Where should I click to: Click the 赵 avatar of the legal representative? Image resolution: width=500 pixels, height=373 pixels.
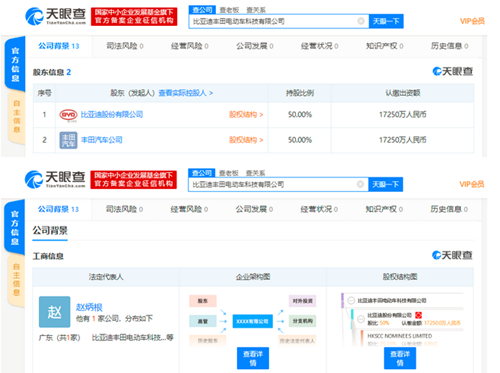(55, 312)
